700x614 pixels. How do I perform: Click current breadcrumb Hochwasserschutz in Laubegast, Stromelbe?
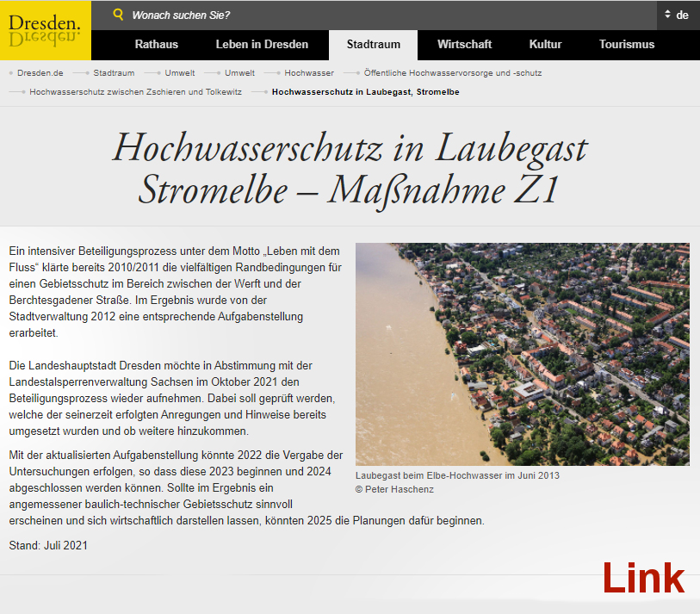pos(365,91)
